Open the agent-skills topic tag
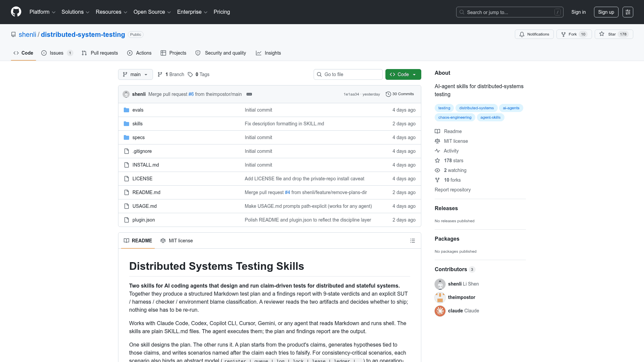Image resolution: width=644 pixels, height=362 pixels. point(490,117)
